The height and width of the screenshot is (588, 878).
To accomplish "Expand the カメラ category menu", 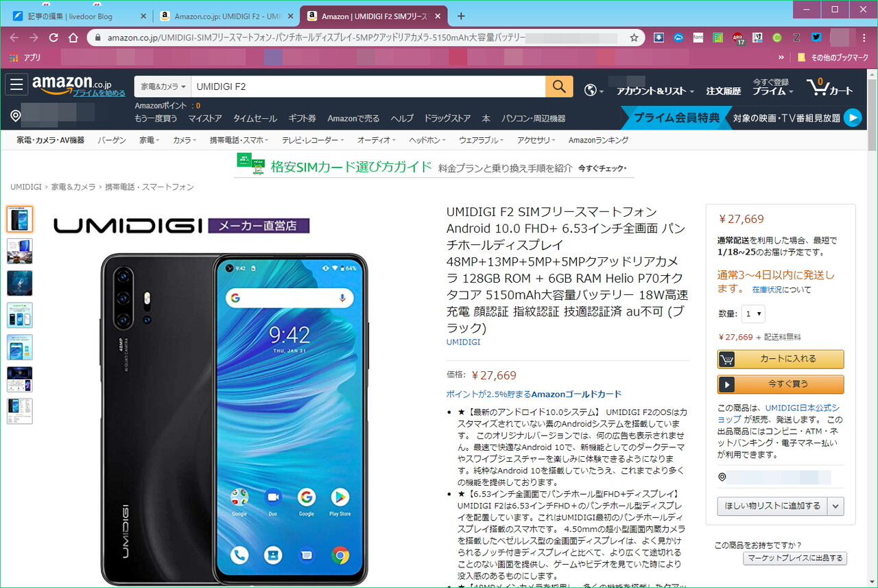I will point(185,140).
